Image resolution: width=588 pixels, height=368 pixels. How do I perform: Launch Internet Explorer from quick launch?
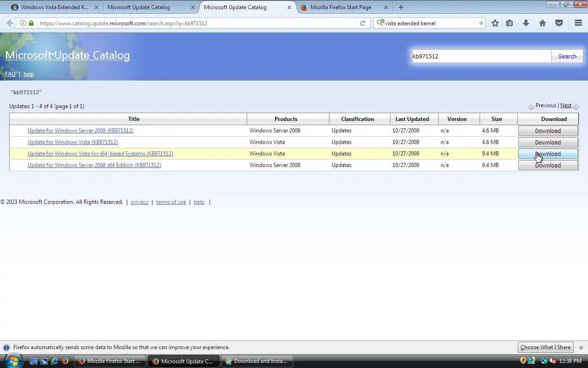[x=55, y=361]
